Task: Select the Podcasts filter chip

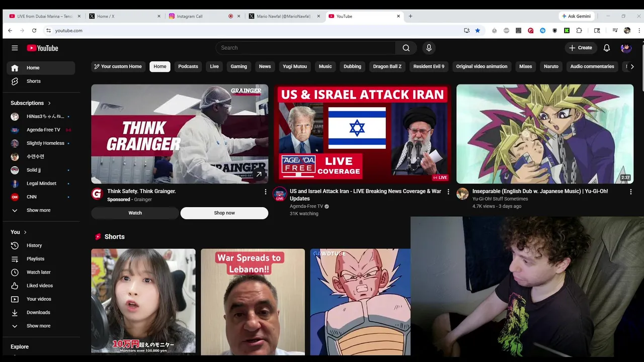Action: point(188,66)
